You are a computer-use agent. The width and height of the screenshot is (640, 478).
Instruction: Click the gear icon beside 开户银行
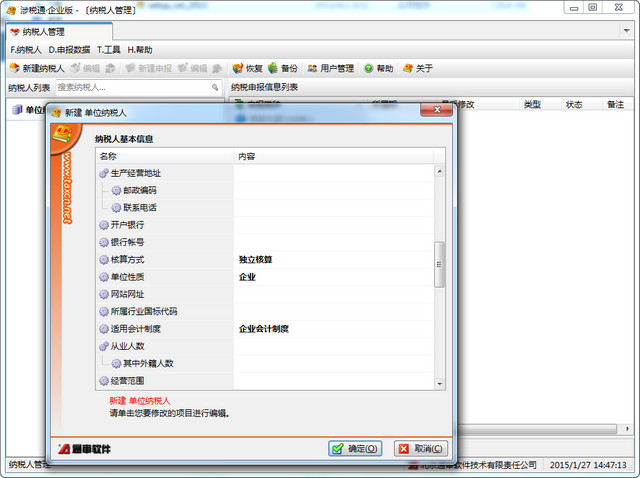pos(104,225)
